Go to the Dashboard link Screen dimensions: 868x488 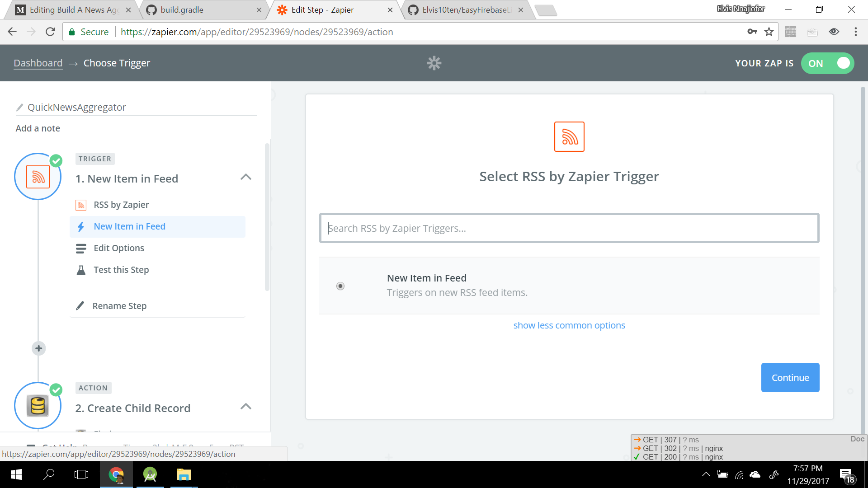(x=38, y=63)
